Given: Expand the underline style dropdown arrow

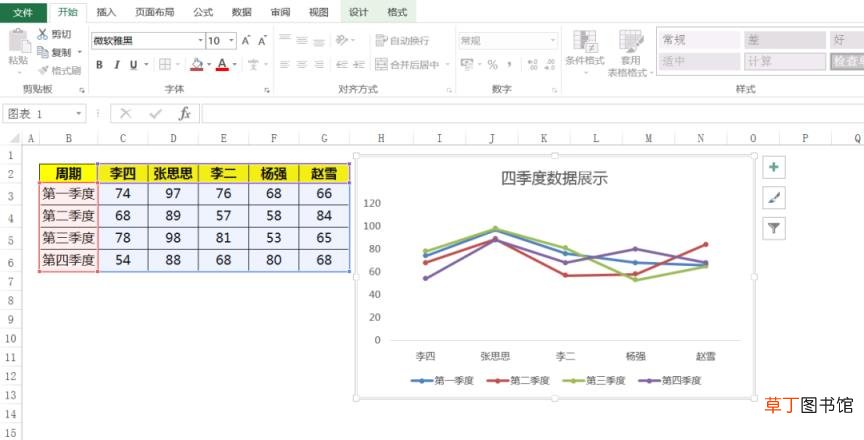Looking at the screenshot, I should pos(146,64).
